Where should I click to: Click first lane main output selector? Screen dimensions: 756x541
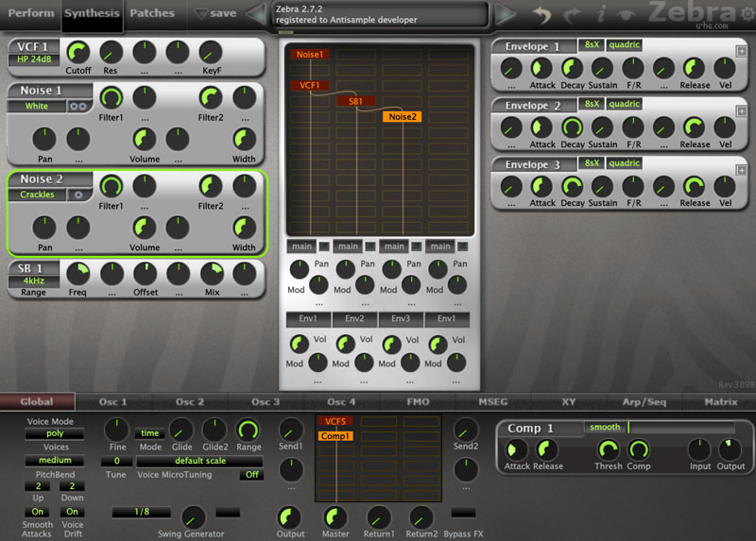pos(301,246)
